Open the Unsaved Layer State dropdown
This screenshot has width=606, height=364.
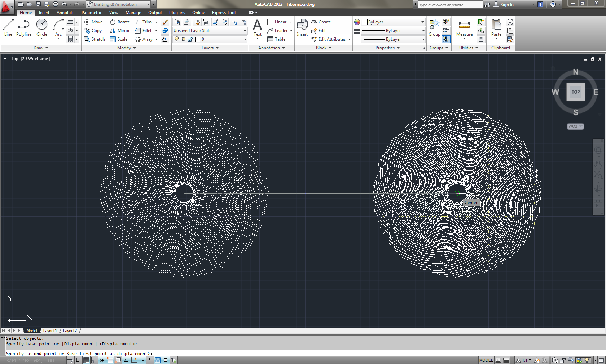point(210,31)
